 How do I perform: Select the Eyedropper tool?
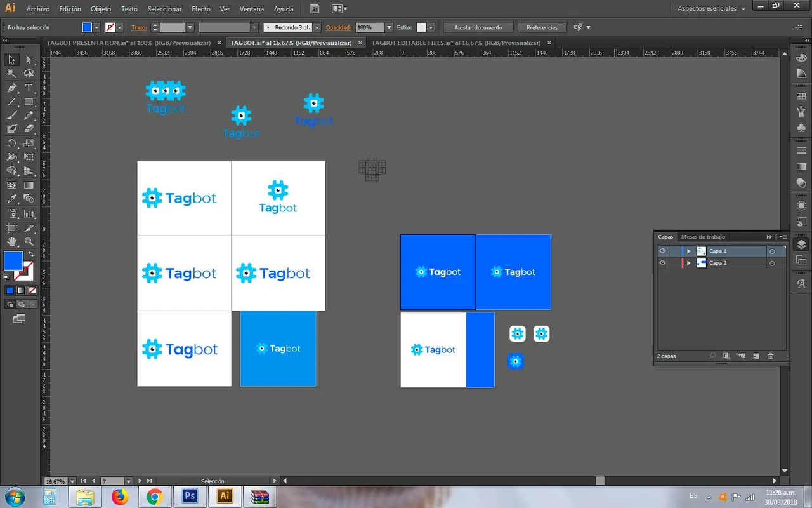click(11, 199)
